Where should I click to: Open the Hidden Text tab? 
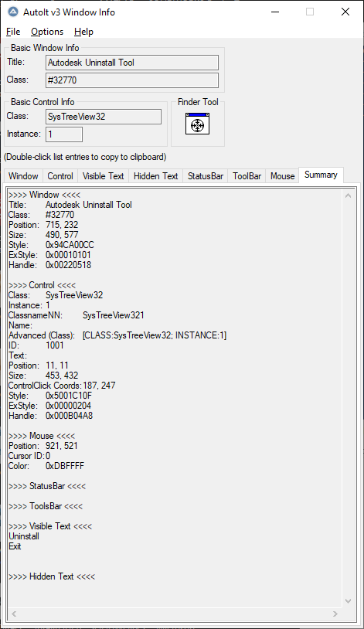point(155,176)
